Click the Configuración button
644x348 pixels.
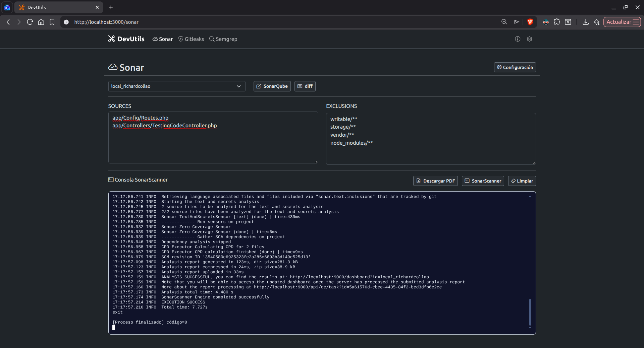tap(515, 67)
